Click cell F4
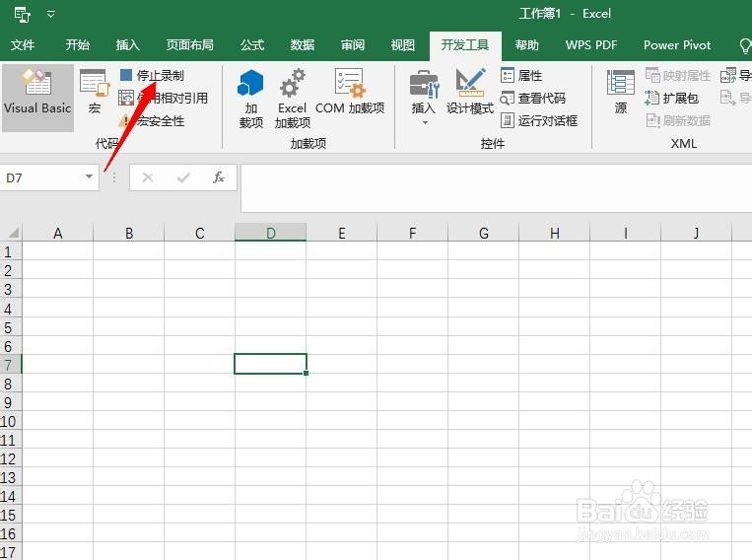 [412, 308]
